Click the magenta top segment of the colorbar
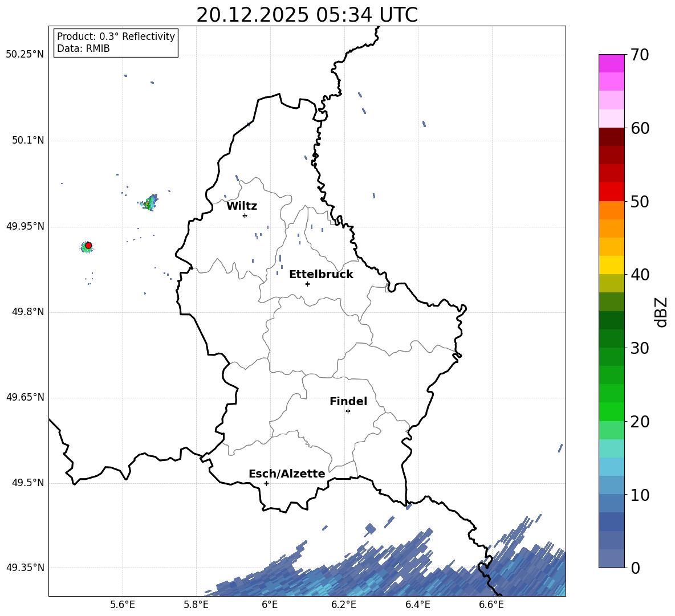This screenshot has height=616, width=675. (x=611, y=63)
